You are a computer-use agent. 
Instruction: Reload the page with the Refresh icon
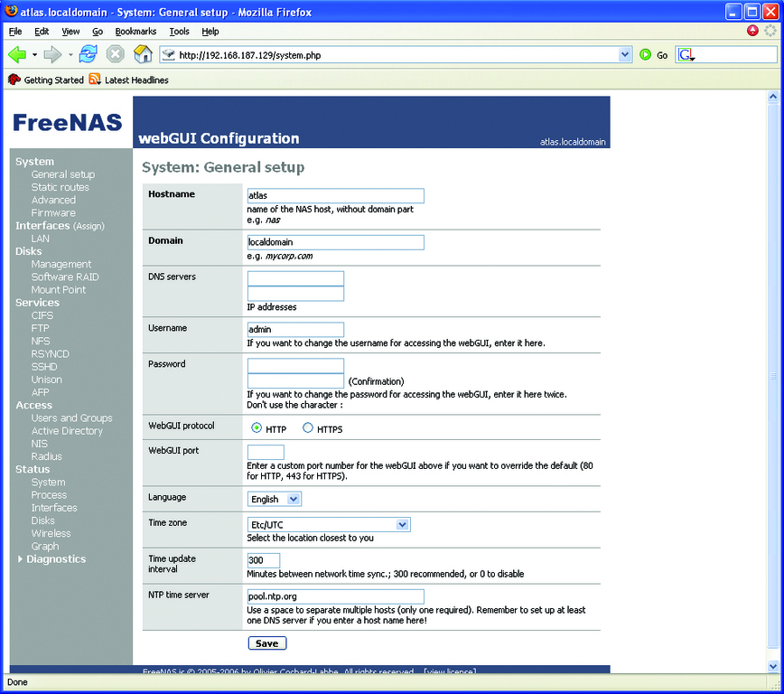pos(88,55)
